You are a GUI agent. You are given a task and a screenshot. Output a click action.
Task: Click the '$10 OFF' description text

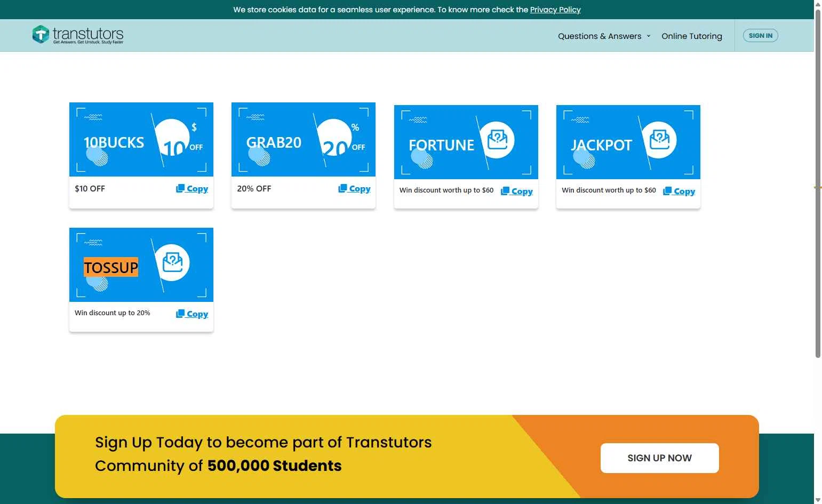(90, 189)
